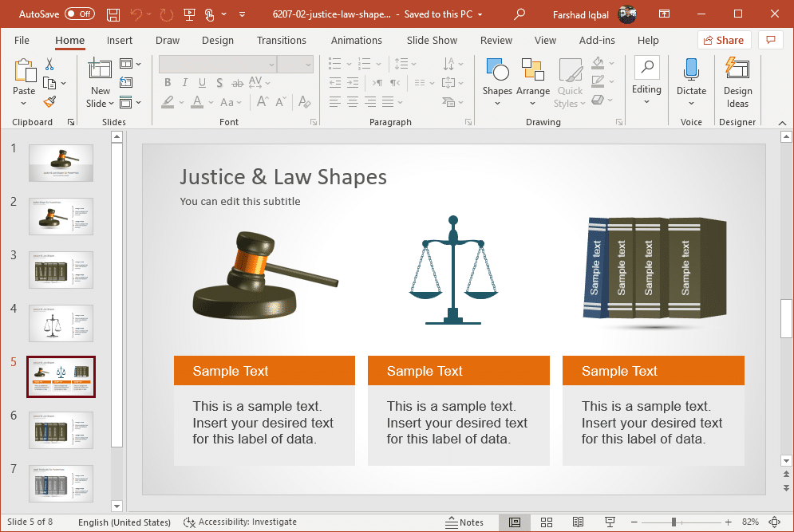
Task: Expand the New Slide dropdown arrow
Action: [x=101, y=103]
